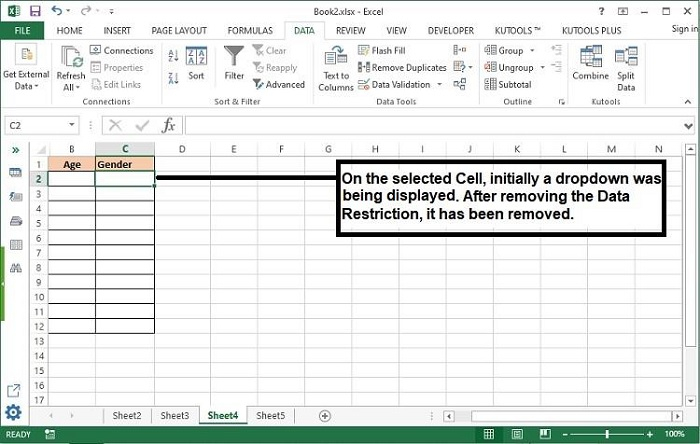The image size is (700, 444).
Task: Switch to Sheet5 tab
Action: [271, 415]
